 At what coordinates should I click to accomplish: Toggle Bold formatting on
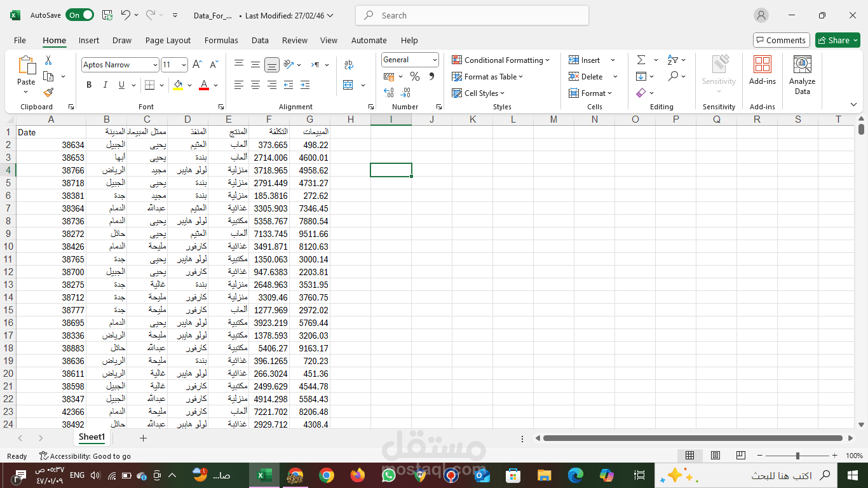click(89, 85)
